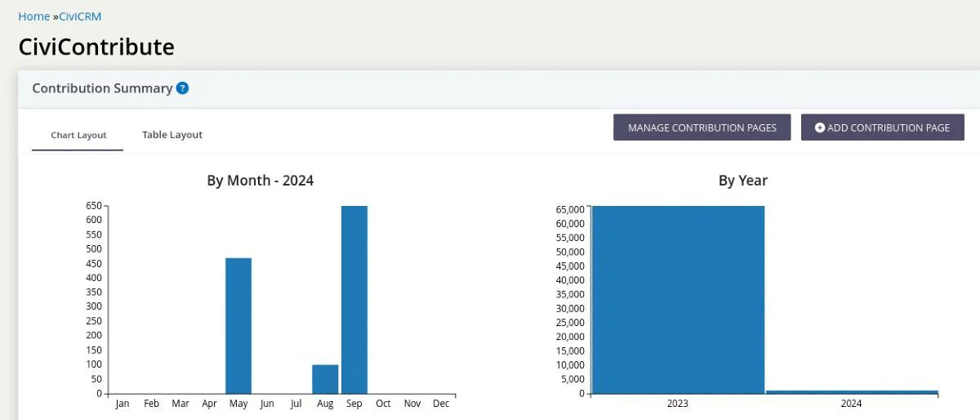980x420 pixels.
Task: Select the 2024 bar in yearly chart
Action: click(x=852, y=392)
